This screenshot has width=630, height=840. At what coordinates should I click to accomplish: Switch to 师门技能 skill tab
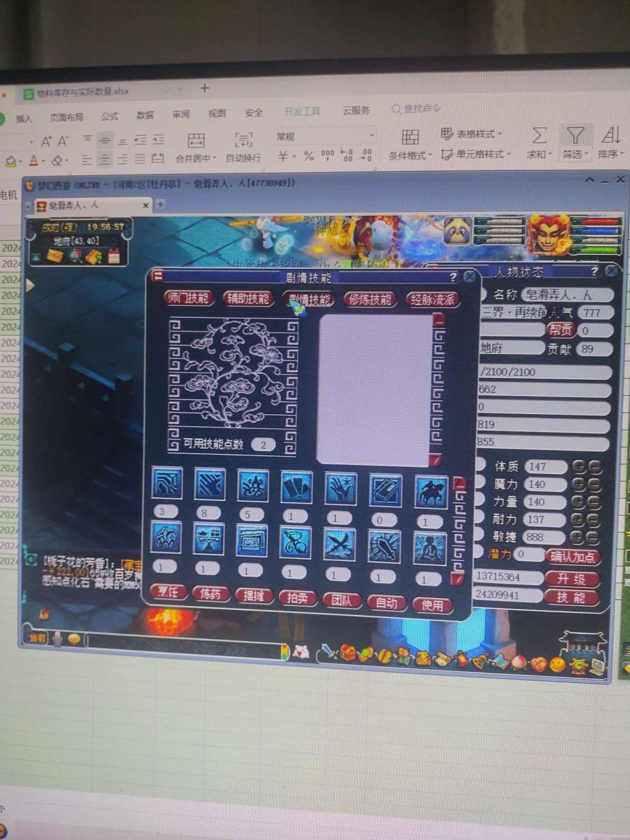pos(188,298)
